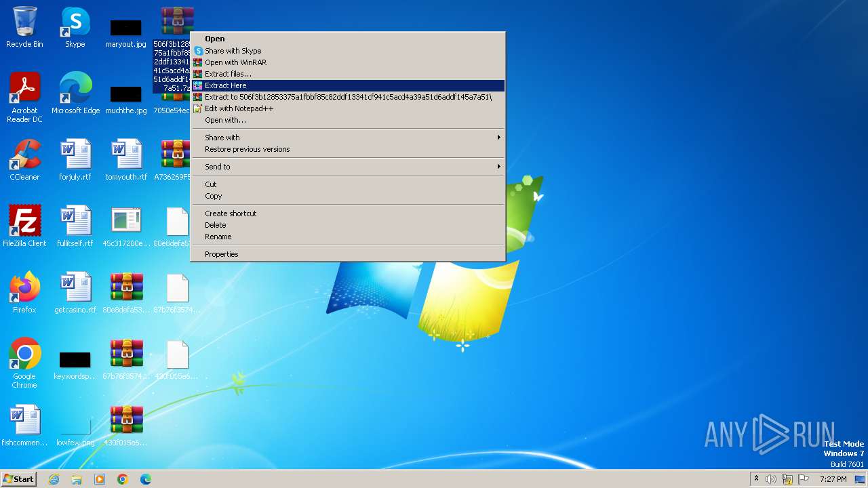The width and height of the screenshot is (868, 488).
Task: Choose Restore previous versions
Action: tap(347, 149)
